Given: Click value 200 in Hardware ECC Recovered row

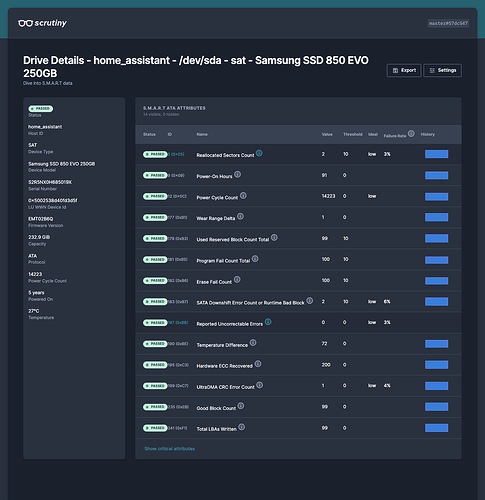Looking at the screenshot, I should pos(326,365).
